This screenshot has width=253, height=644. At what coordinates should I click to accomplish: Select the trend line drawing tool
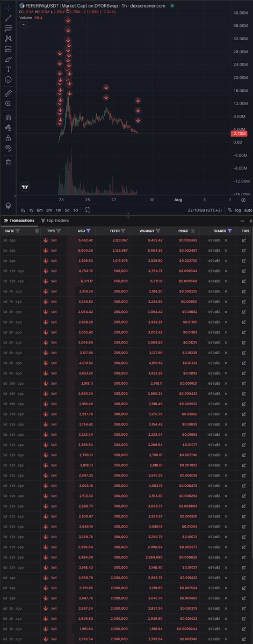click(x=8, y=18)
